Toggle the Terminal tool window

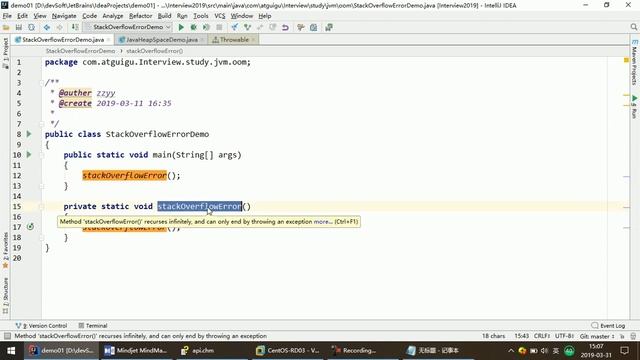pos(93,326)
